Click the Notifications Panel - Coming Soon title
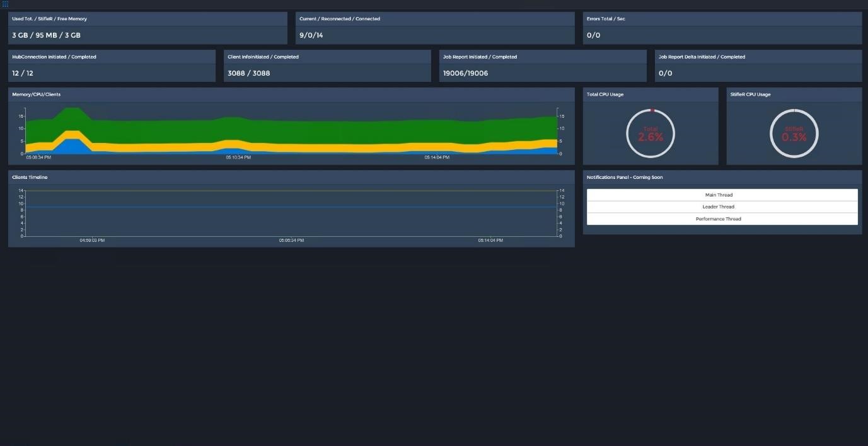Viewport: 868px width, 446px height. tap(625, 177)
